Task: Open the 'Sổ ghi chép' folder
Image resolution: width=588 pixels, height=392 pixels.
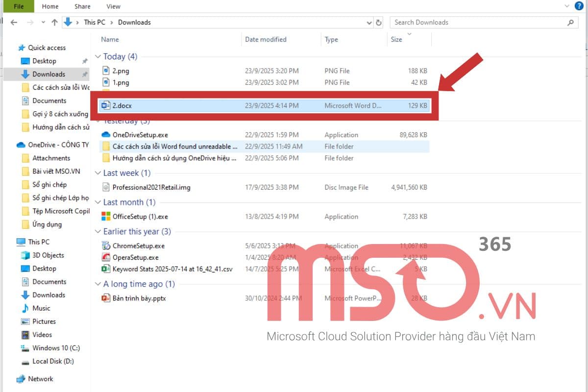Action: click(x=49, y=184)
